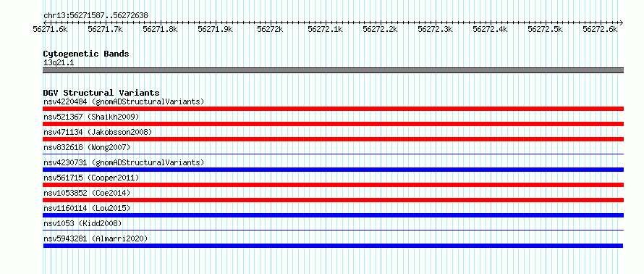This screenshot has height=274, width=644.
Task: Select the blue nsv4230731 variant bar
Action: (333, 170)
